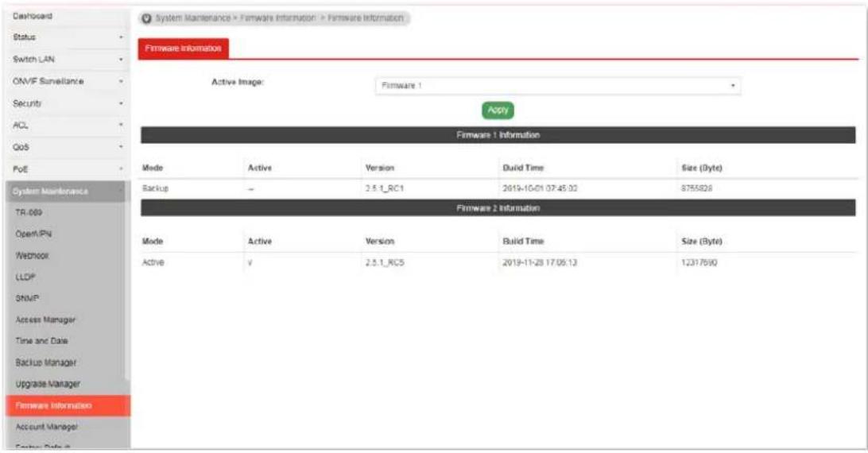Click the Backup mode cell
Image resolution: width=868 pixels, height=453 pixels.
tap(155, 189)
